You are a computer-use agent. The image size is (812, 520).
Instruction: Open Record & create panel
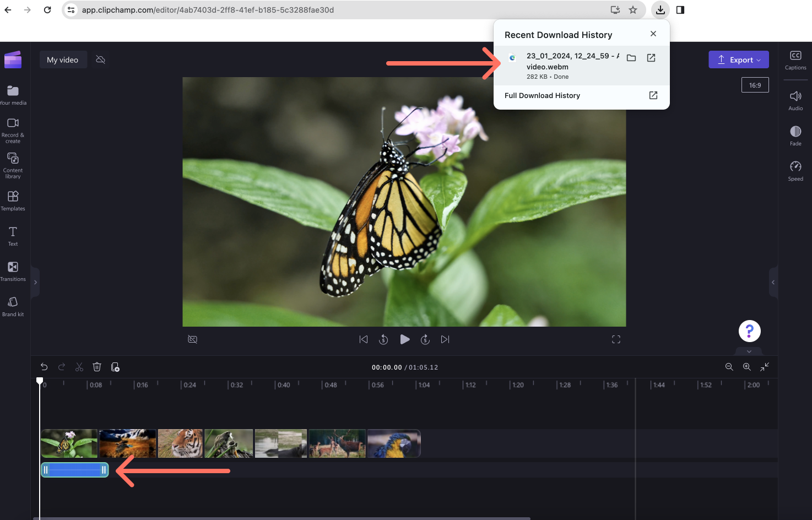[13, 130]
